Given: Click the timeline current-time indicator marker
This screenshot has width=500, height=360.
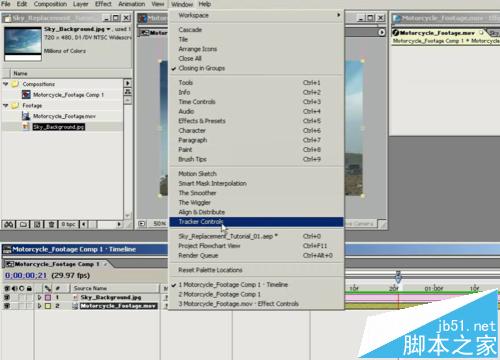Looking at the screenshot, I should [x=398, y=277].
